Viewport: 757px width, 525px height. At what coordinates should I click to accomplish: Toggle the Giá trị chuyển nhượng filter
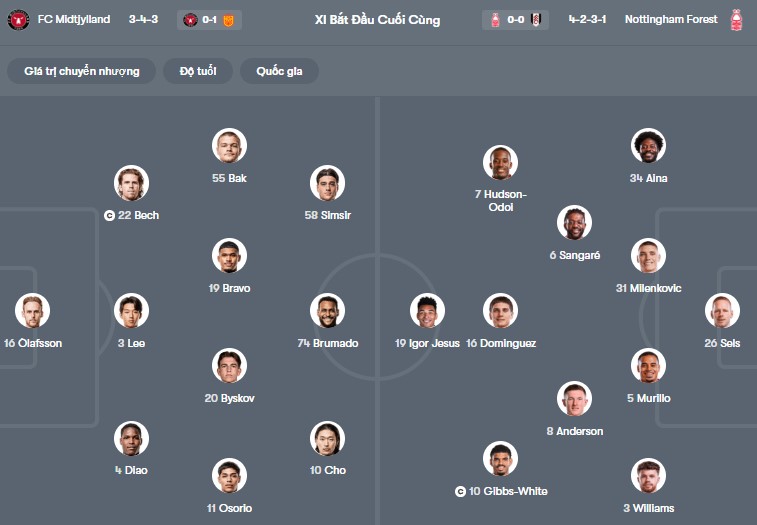pyautogui.click(x=82, y=71)
